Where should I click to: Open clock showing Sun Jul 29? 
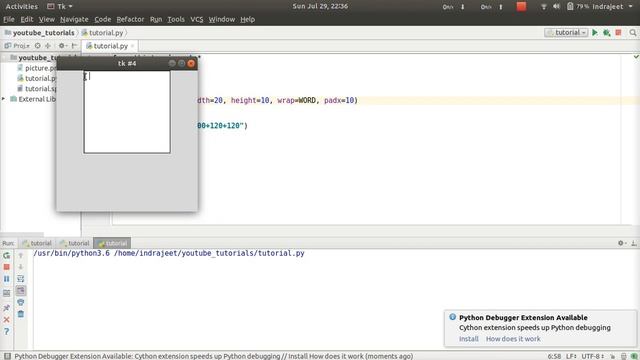pyautogui.click(x=320, y=6)
